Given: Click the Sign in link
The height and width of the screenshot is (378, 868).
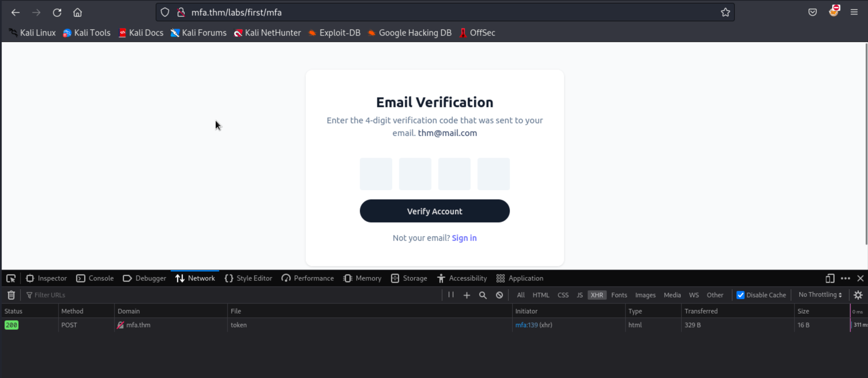Looking at the screenshot, I should (464, 238).
